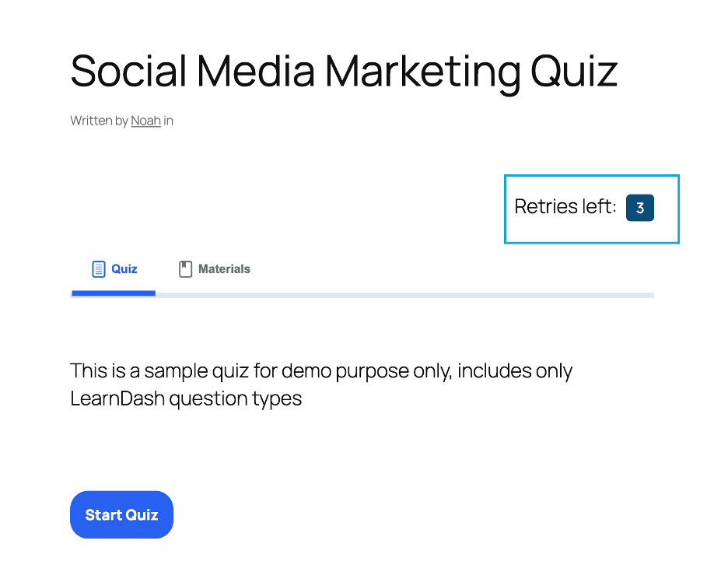728x565 pixels.
Task: Click the retries count badge showing 3
Action: [640, 208]
